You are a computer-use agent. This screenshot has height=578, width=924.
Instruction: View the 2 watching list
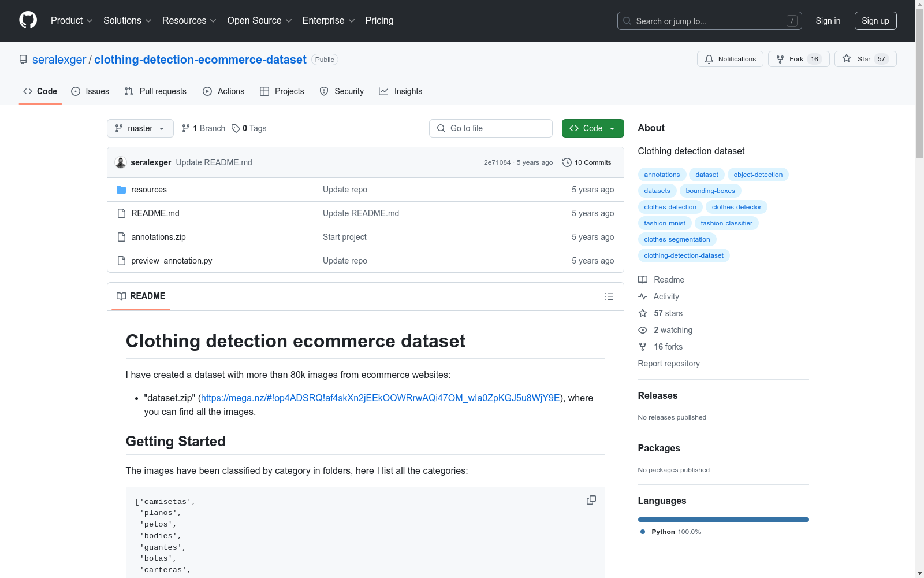click(x=665, y=330)
